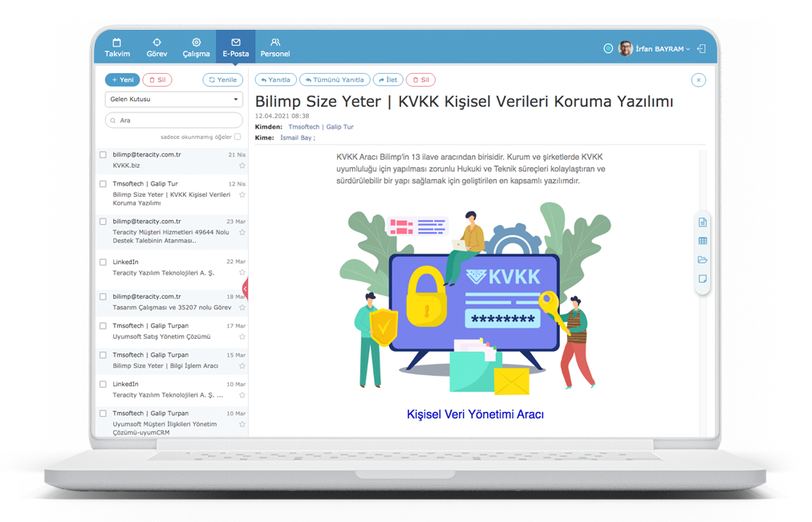Star the 10 Mar LinkedIn email
The height and width of the screenshot is (522, 812).
click(x=242, y=395)
